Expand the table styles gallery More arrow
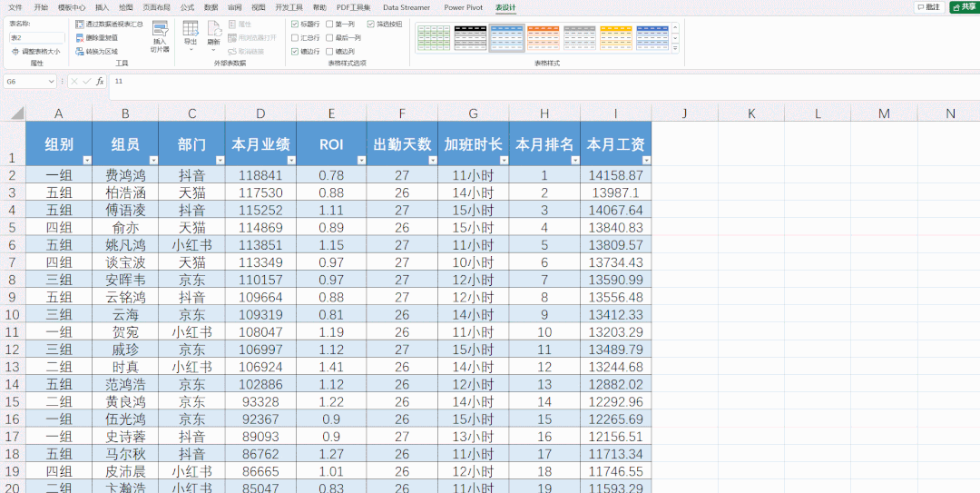This screenshot has width=980, height=493. 675,49
